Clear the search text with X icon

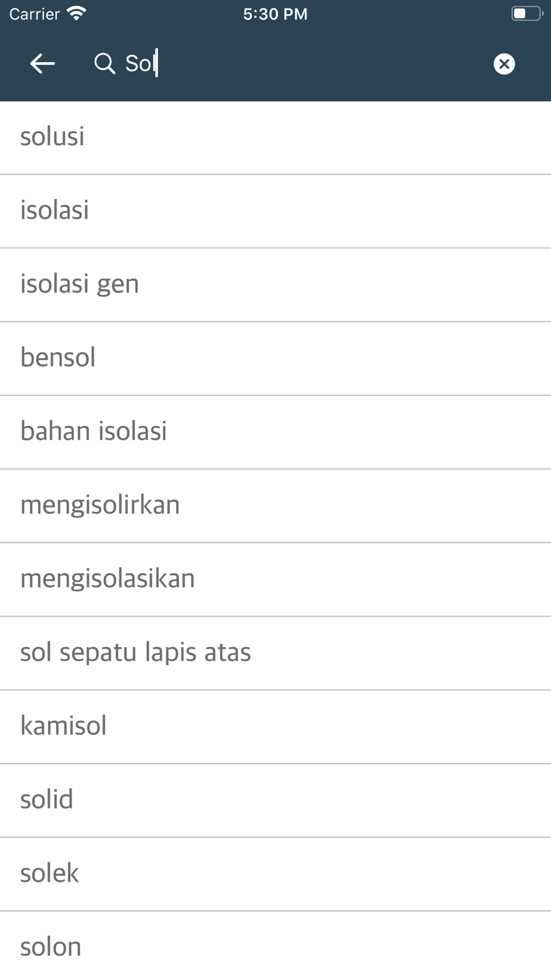[504, 64]
